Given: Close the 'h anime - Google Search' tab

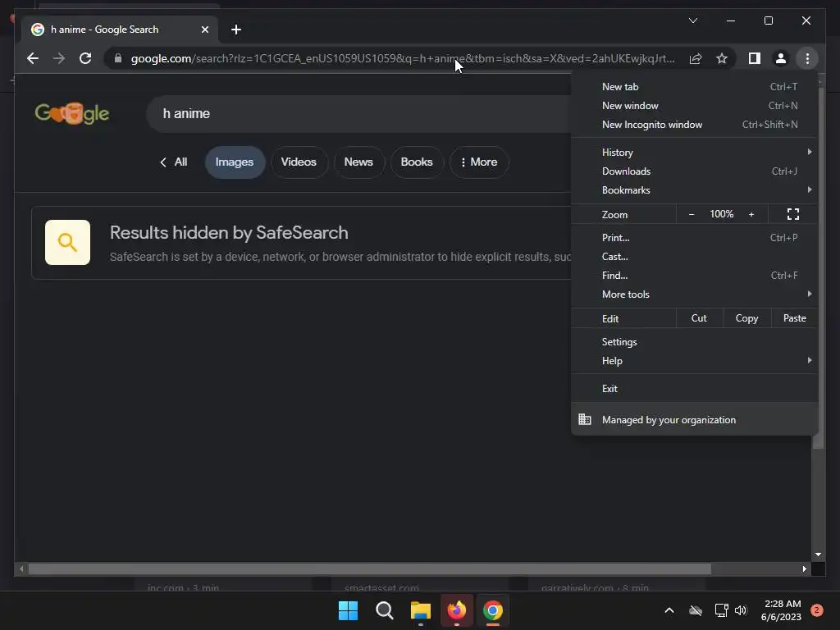Looking at the screenshot, I should click(x=204, y=30).
